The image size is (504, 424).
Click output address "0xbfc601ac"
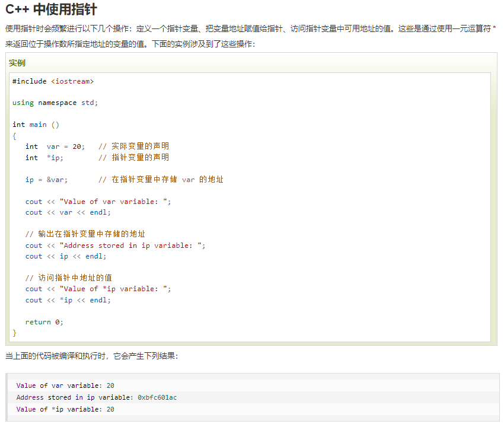157,397
